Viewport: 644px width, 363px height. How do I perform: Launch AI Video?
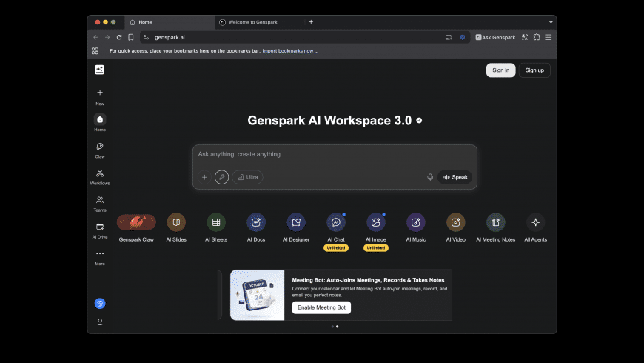tap(455, 227)
